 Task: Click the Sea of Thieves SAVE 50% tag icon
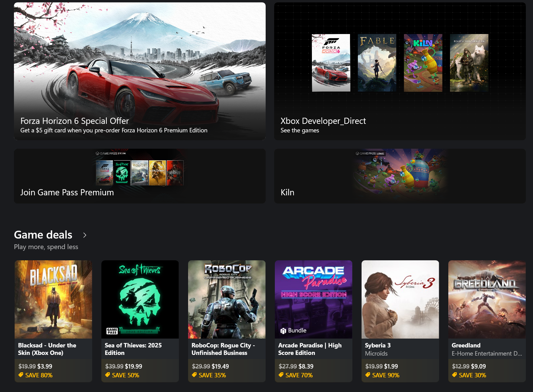point(108,375)
